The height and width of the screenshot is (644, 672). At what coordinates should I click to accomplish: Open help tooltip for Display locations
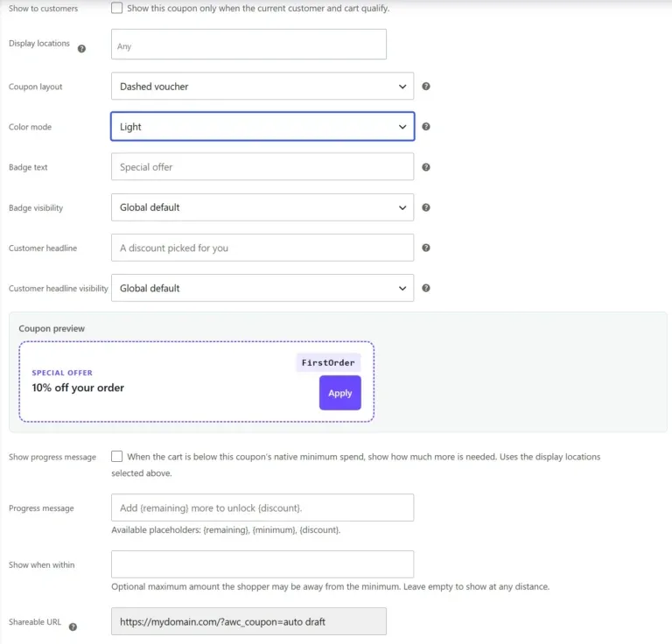(x=81, y=48)
